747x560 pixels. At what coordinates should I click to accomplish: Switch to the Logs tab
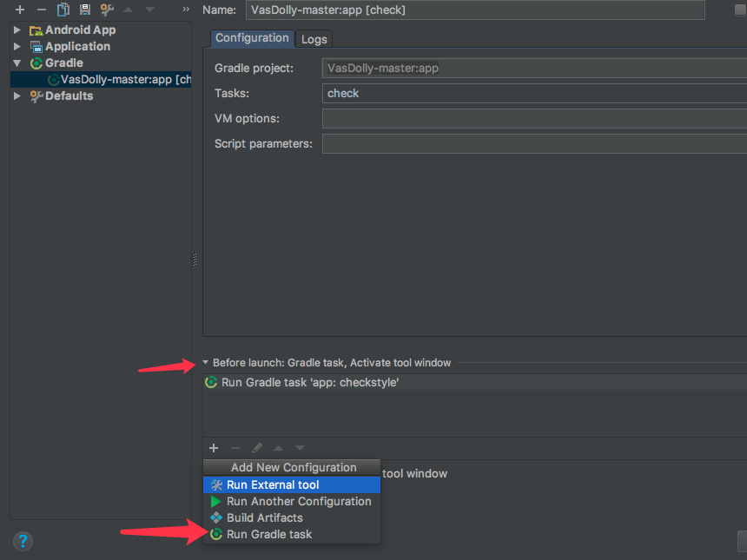(314, 39)
